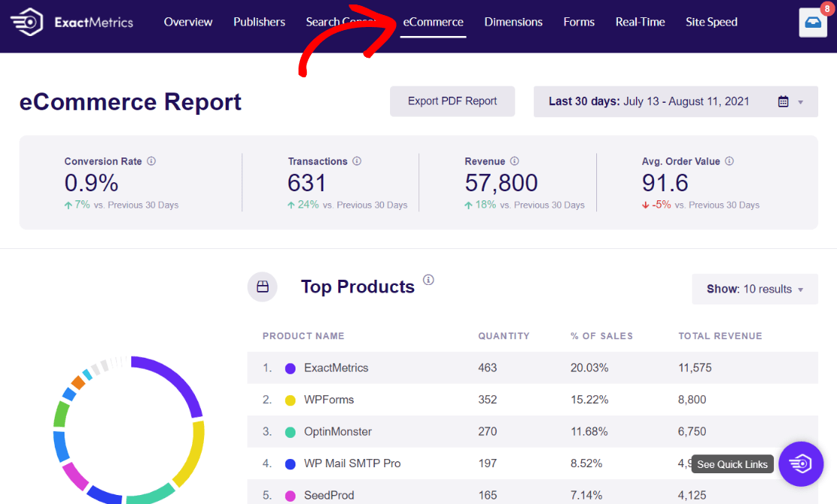The width and height of the screenshot is (837, 504).
Task: Click the Top Products info icon
Action: coord(429,280)
